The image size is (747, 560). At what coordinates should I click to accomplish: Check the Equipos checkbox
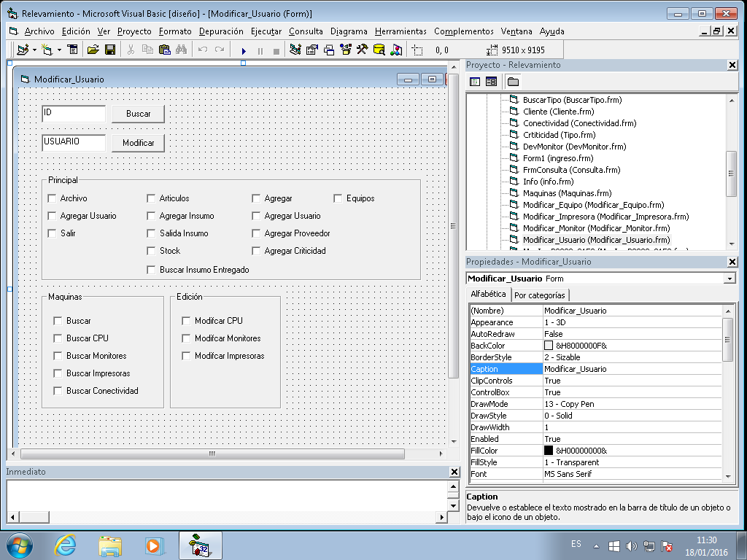[338, 198]
